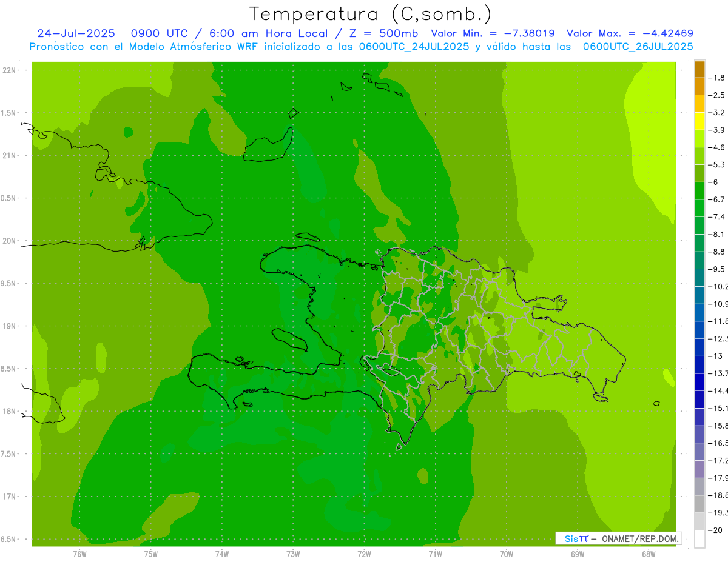728x562 pixels.
Task: Click the '20N' latitude label
Action: tap(10, 241)
